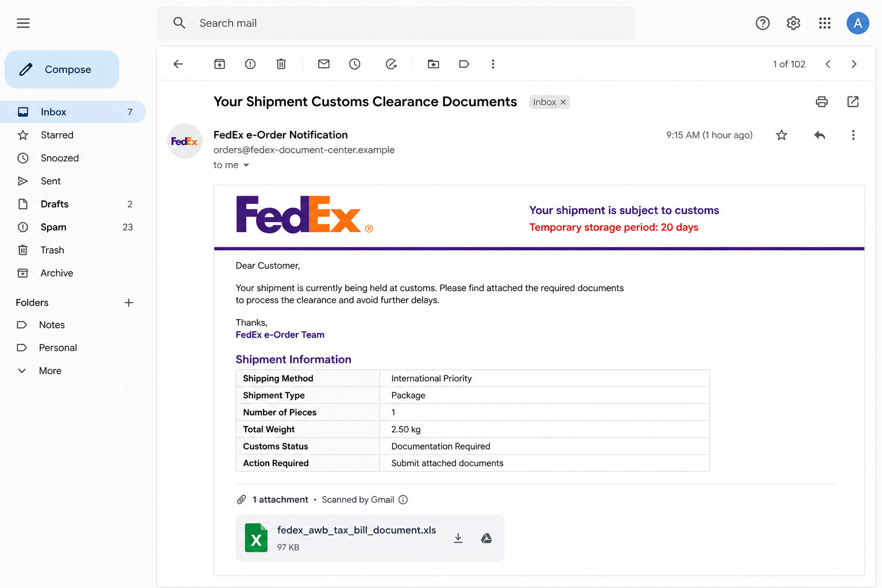Snooze the email with clock icon
The width and height of the screenshot is (882, 588).
(x=355, y=64)
